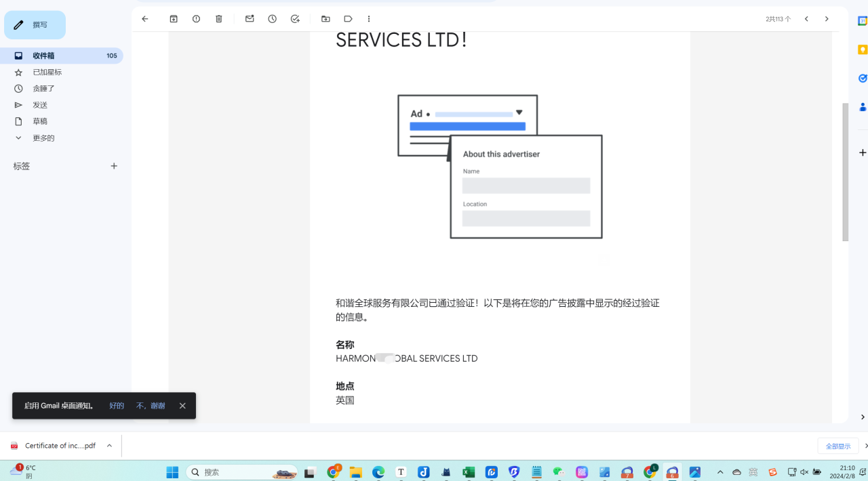Decline notifications by clicking 不，谢谢
The image size is (868, 481).
click(150, 405)
